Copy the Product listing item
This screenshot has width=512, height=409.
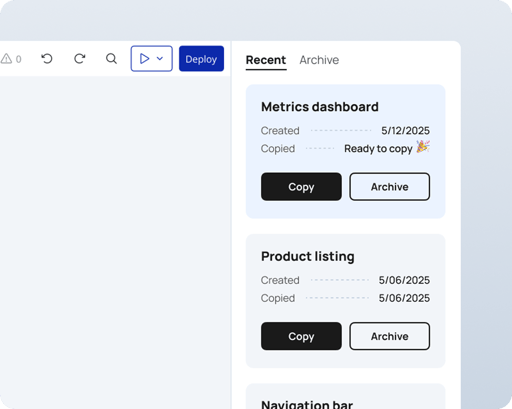(x=301, y=336)
